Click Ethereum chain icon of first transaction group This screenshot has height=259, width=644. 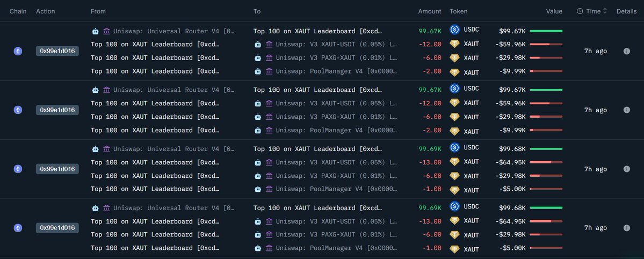[18, 51]
